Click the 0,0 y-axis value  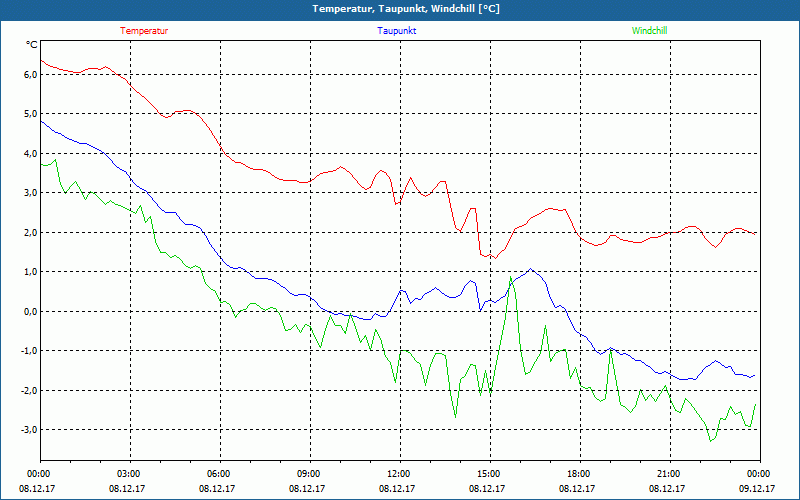coord(31,311)
